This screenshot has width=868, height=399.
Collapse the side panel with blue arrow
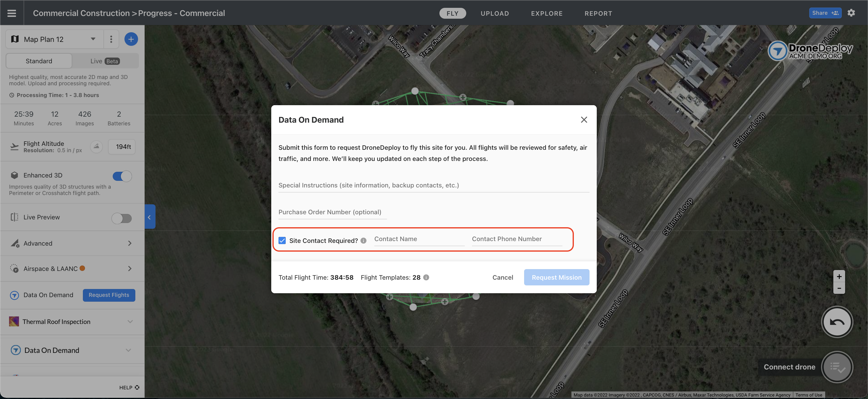[x=149, y=217]
